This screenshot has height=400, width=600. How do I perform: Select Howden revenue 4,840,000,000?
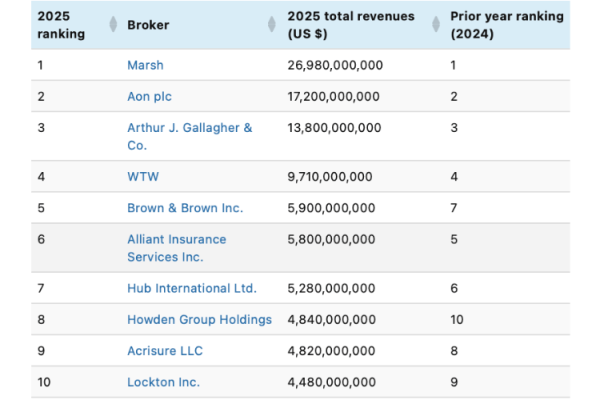[332, 320]
